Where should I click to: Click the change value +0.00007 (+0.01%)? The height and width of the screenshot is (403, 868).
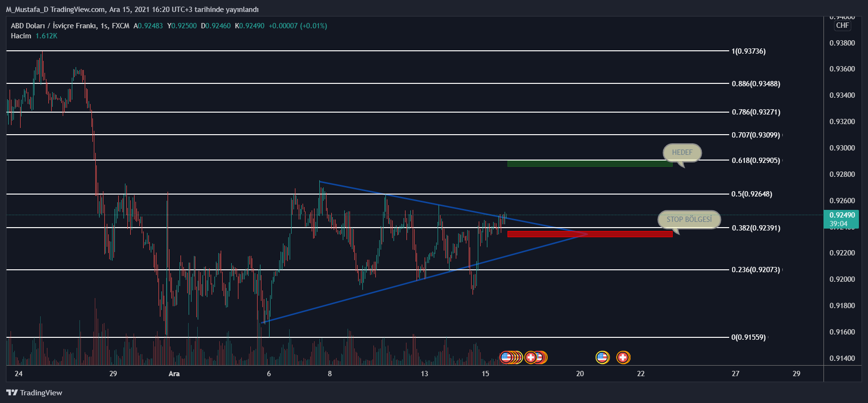coord(298,26)
